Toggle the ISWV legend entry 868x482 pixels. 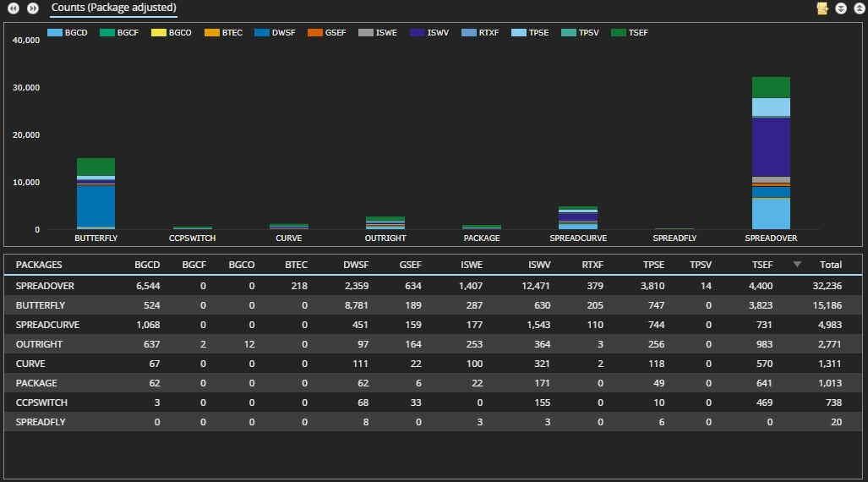click(x=429, y=33)
